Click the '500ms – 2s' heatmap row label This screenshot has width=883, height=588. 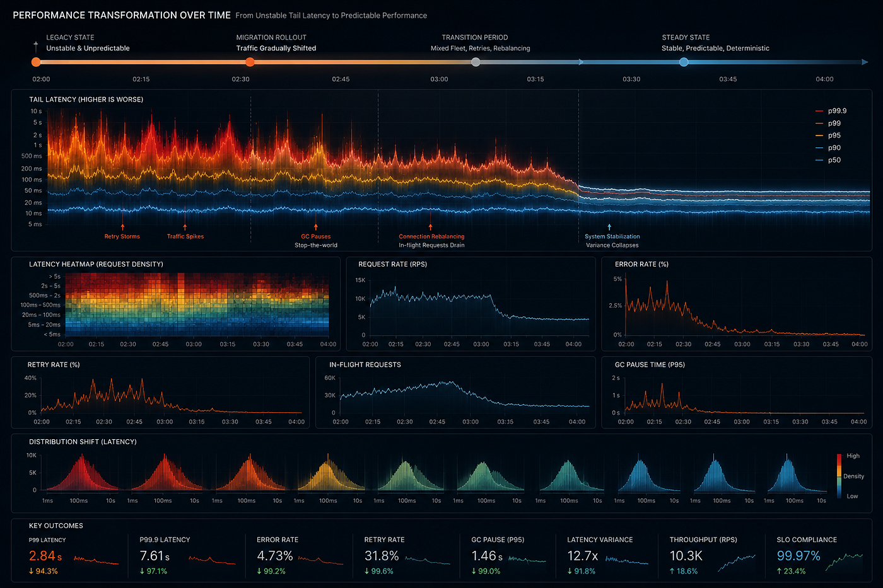pos(45,296)
